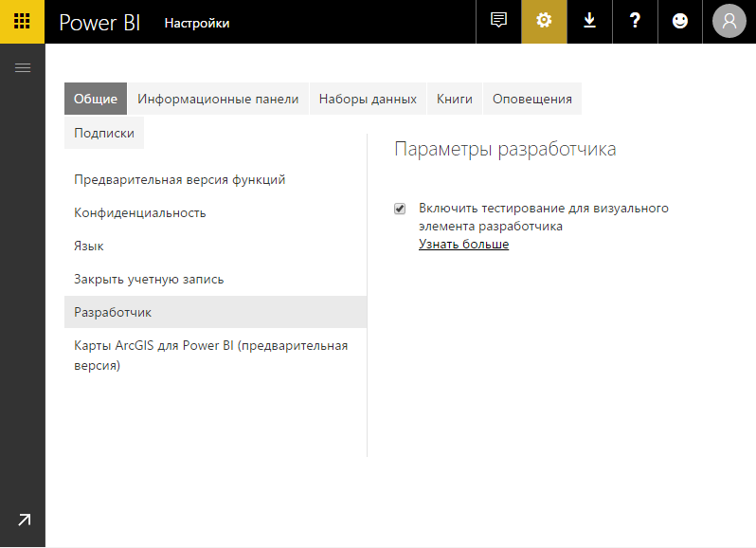756x548 pixels.
Task: Uncheck the developer visual testing checkbox
Action: 400,209
